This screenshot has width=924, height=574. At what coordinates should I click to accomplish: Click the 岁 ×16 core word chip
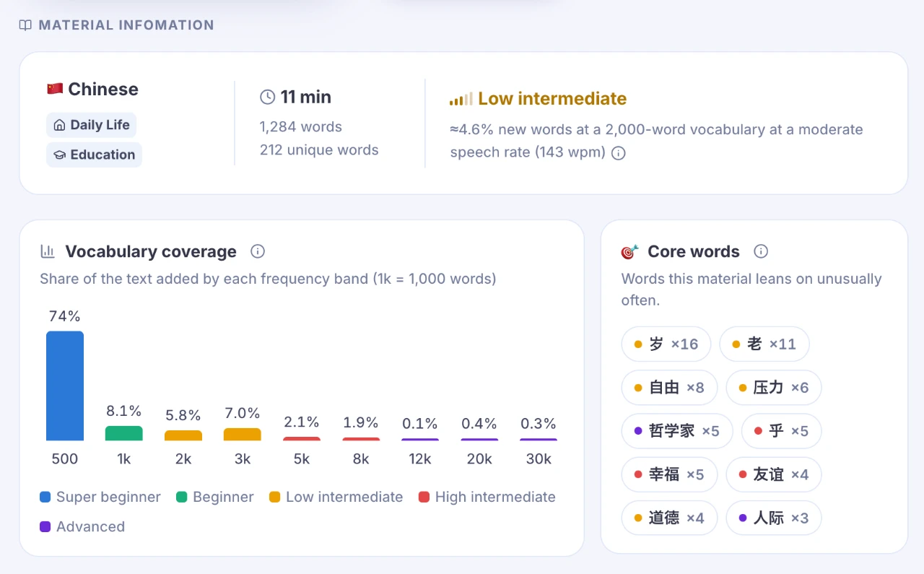click(x=666, y=344)
